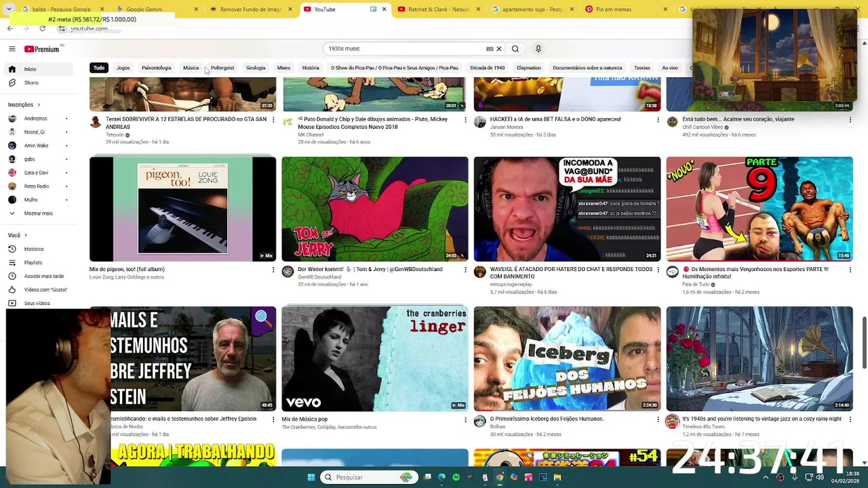Open Spotify from the taskbar
The height and width of the screenshot is (488, 868).
(456, 477)
